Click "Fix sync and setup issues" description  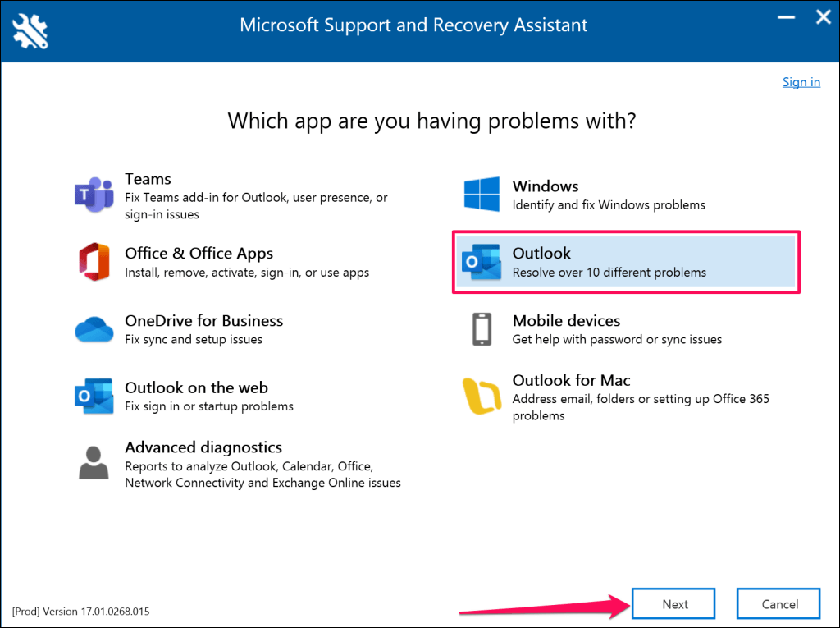pyautogui.click(x=194, y=340)
